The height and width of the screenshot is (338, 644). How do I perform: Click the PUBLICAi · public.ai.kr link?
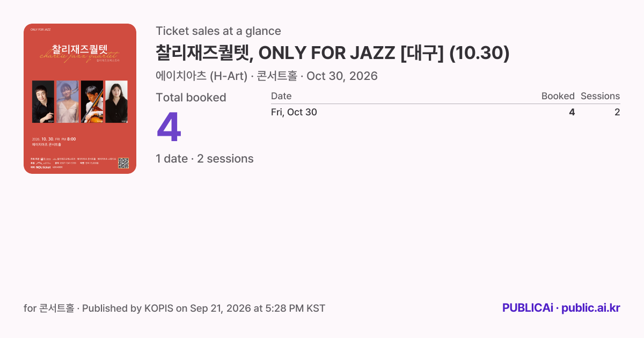(561, 308)
